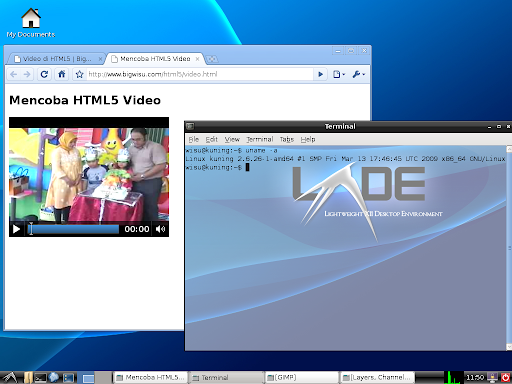The image size is (512, 384).
Task: Play the HTML5 video
Action: 16,229
